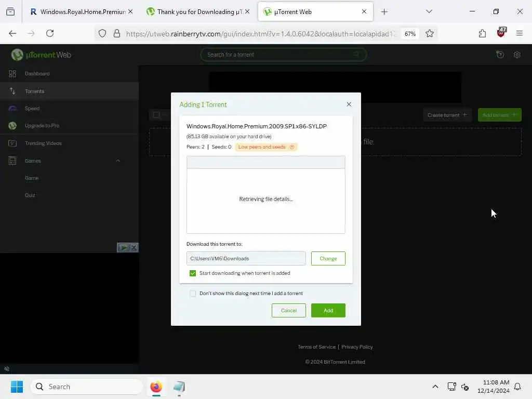The width and height of the screenshot is (532, 399).
Task: Open Privacy Policy link
Action: 357,347
